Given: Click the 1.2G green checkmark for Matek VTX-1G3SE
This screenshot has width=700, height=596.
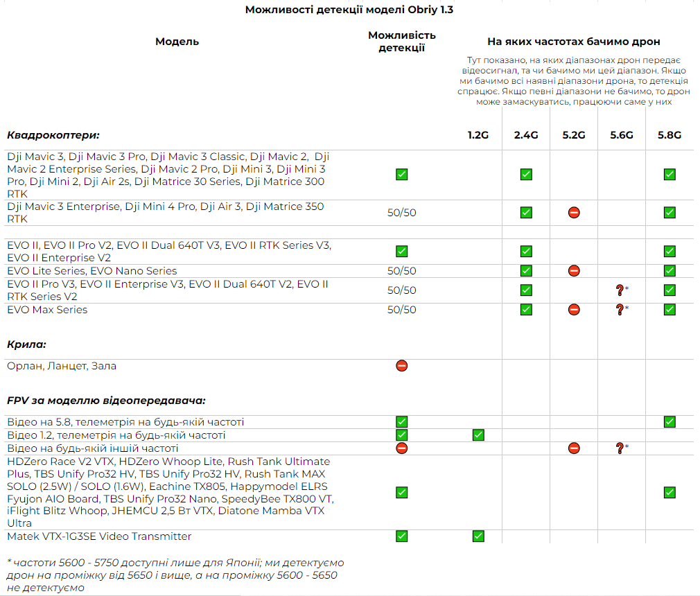Looking at the screenshot, I should tap(478, 536).
